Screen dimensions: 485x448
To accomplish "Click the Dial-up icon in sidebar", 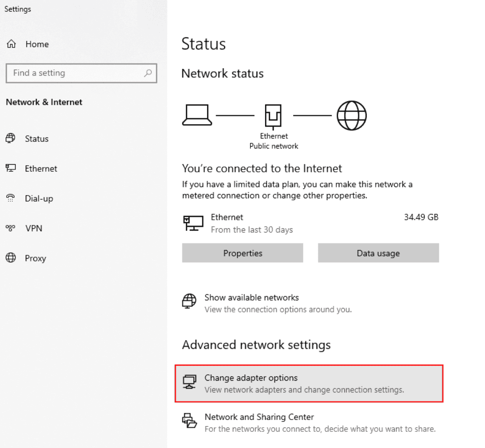I will pyautogui.click(x=10, y=198).
